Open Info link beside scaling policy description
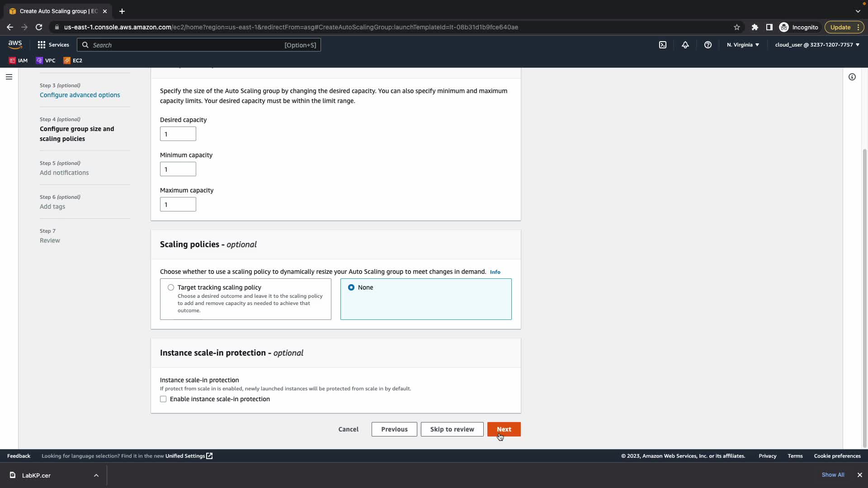Screen dimensions: 868x488 pos(495,272)
